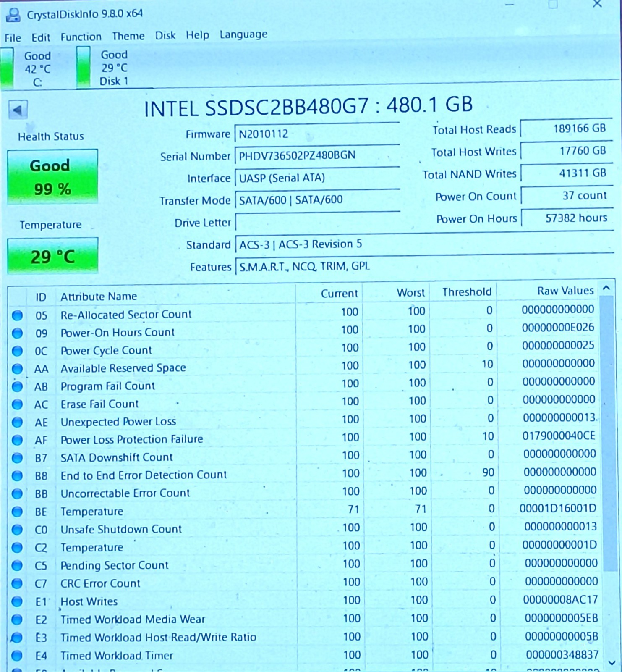Screen dimensions: 622x672
Task: Click the blue status icon for BE Temperature row
Action: pos(17,512)
